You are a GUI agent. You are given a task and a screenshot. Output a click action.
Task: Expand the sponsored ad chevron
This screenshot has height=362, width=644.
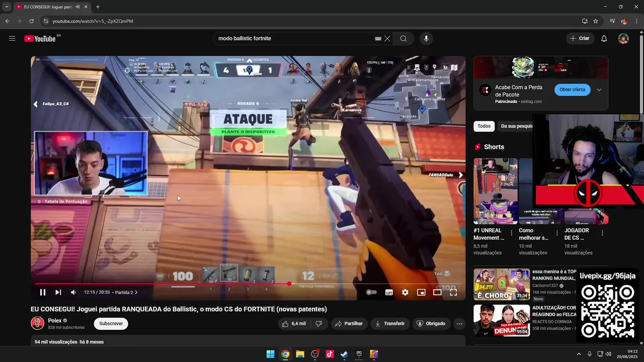click(599, 89)
